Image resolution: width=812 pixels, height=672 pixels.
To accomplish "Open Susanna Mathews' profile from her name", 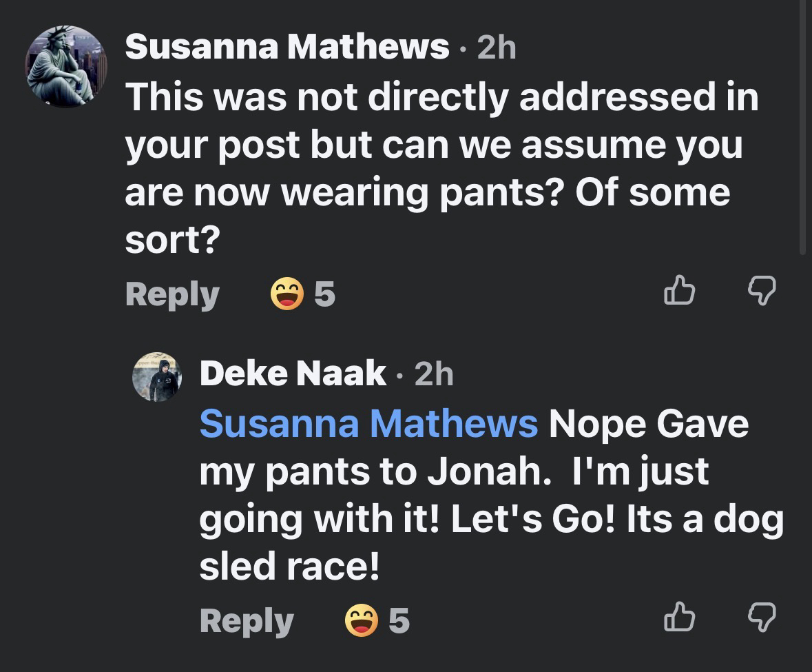I will 287,48.
